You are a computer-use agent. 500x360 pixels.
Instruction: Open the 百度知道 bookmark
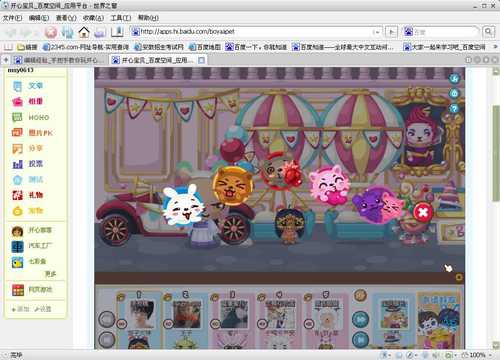click(343, 47)
